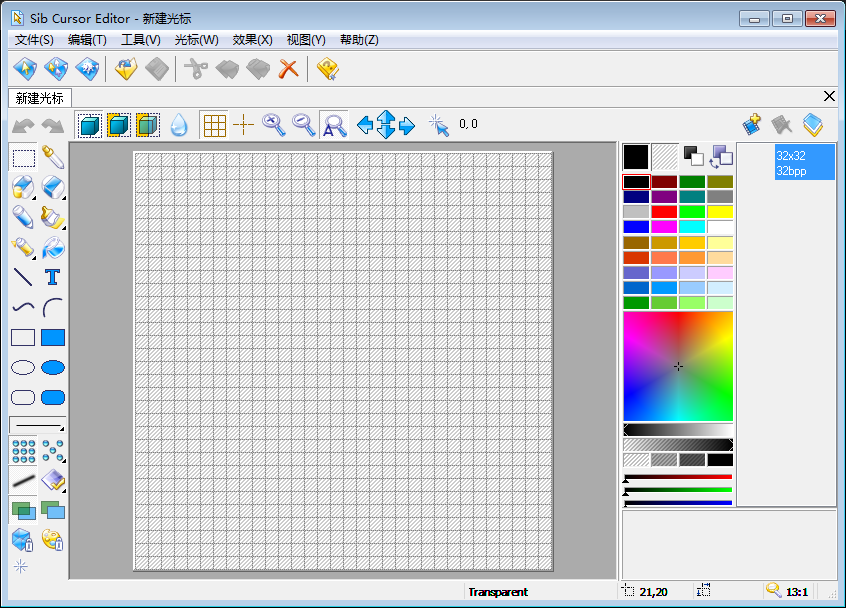
Task: Select the pencil tool
Action: [23, 217]
